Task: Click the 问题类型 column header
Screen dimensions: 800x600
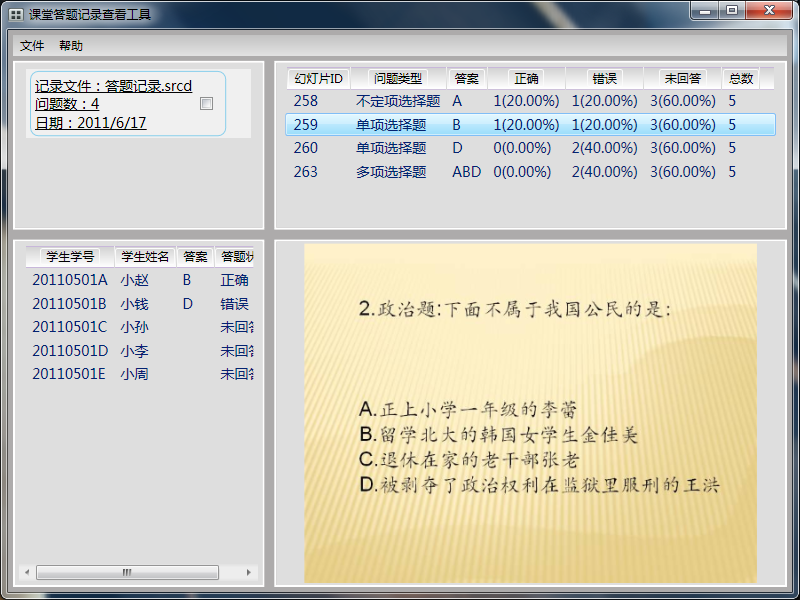Action: point(398,78)
